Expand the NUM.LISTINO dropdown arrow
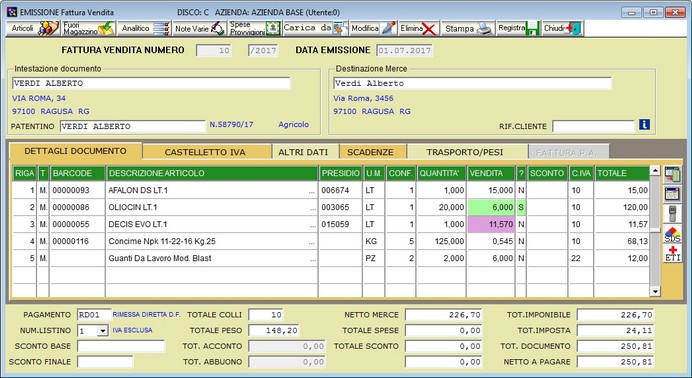This screenshot has height=378, width=692. [x=102, y=331]
